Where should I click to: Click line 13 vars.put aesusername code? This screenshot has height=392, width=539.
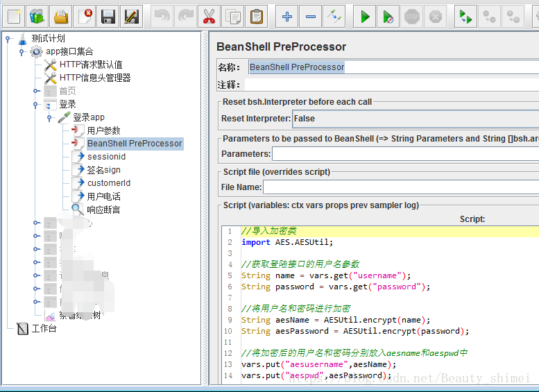pyautogui.click(x=318, y=364)
